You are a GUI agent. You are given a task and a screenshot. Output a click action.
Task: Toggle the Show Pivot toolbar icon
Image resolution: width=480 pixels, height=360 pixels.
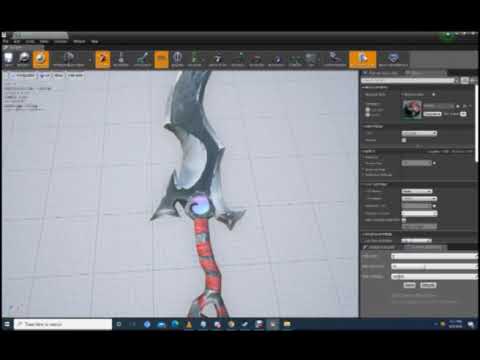218,59
